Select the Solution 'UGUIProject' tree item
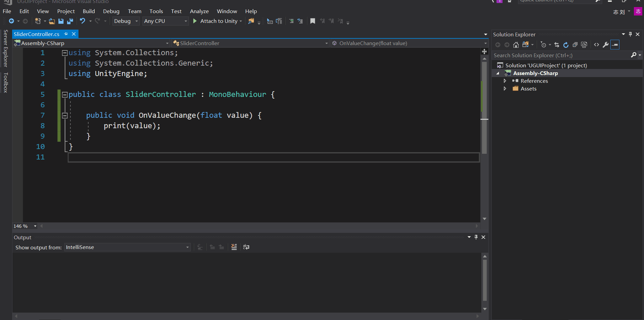The width and height of the screenshot is (644, 320). click(x=546, y=65)
